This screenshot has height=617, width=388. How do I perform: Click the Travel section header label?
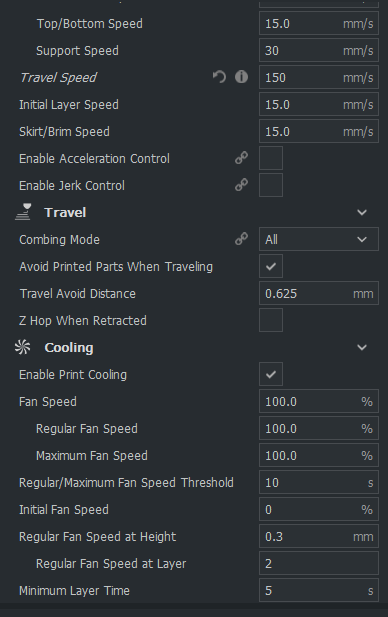pos(65,212)
